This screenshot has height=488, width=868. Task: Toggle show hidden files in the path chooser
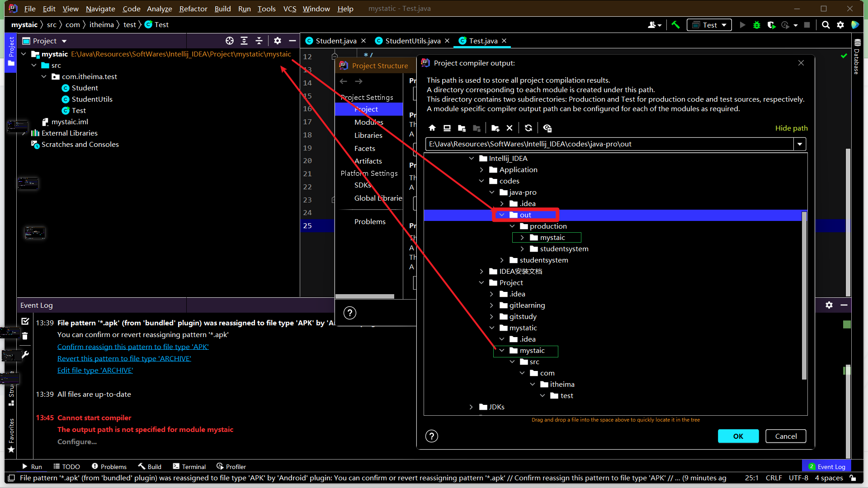coord(547,128)
